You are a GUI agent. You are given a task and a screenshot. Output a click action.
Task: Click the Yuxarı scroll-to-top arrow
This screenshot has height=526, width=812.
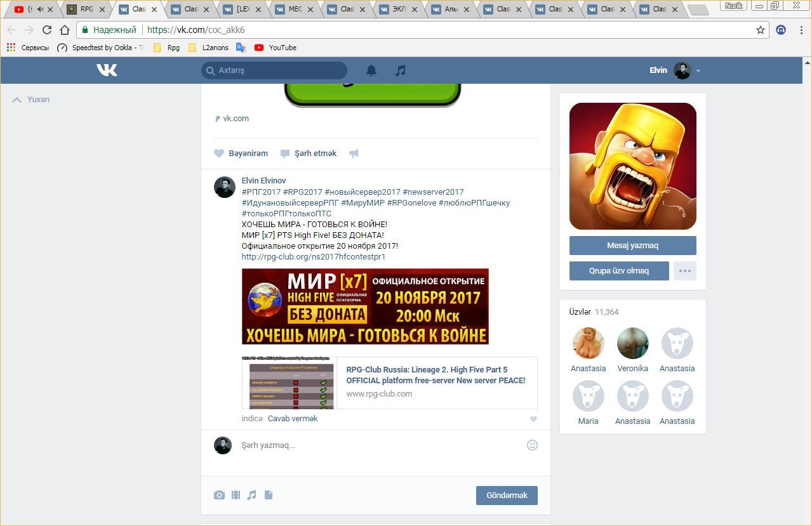tap(17, 100)
